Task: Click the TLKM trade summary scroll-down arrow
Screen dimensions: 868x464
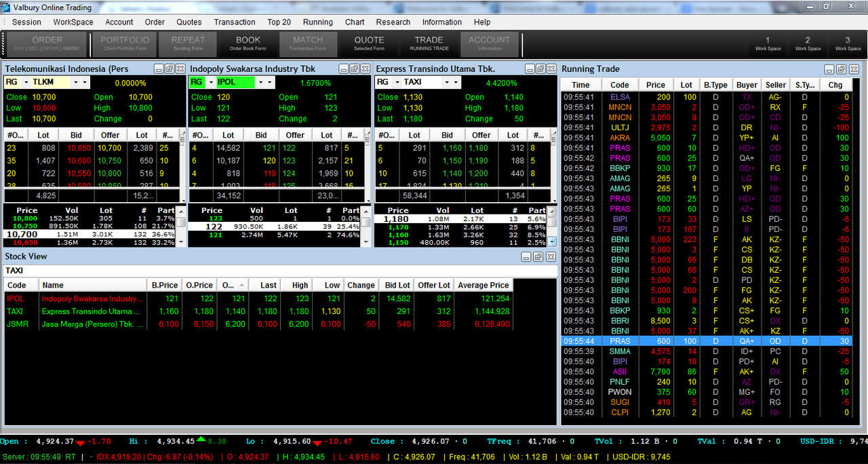Action: point(180,242)
